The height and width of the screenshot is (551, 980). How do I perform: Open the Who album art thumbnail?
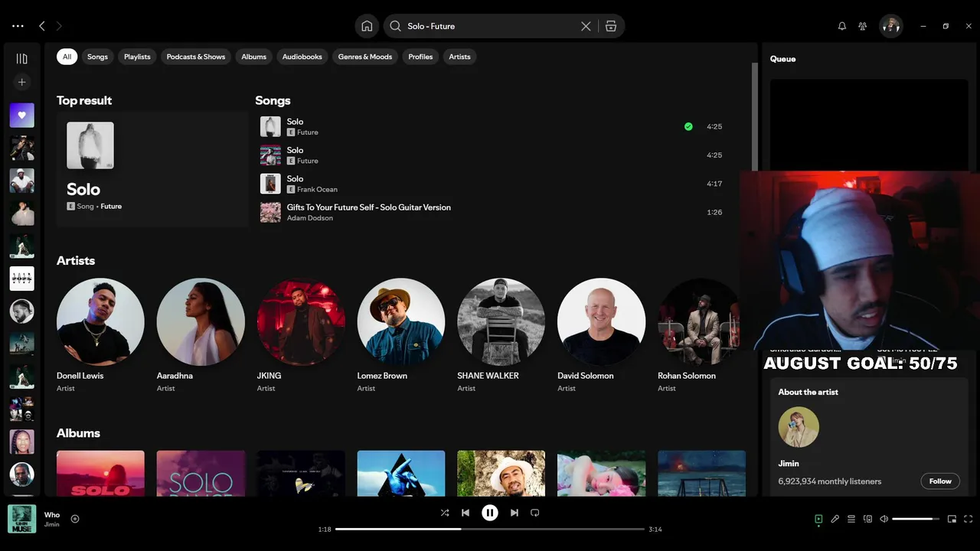point(22,519)
